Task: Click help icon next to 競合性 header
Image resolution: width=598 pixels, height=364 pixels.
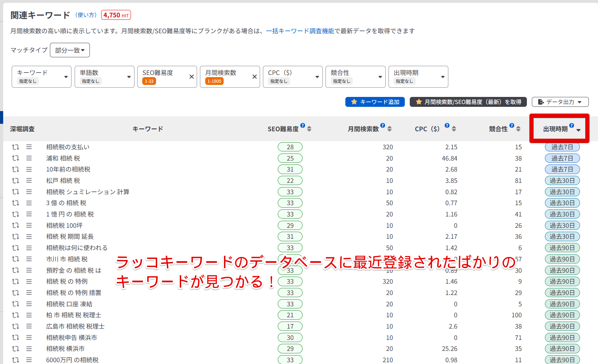Action: pyautogui.click(x=512, y=126)
